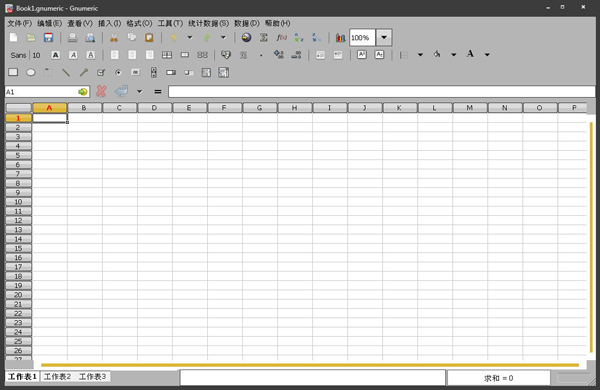This screenshot has width=600, height=390.
Task: Sort ascending with the A-Z icon
Action: click(x=299, y=38)
